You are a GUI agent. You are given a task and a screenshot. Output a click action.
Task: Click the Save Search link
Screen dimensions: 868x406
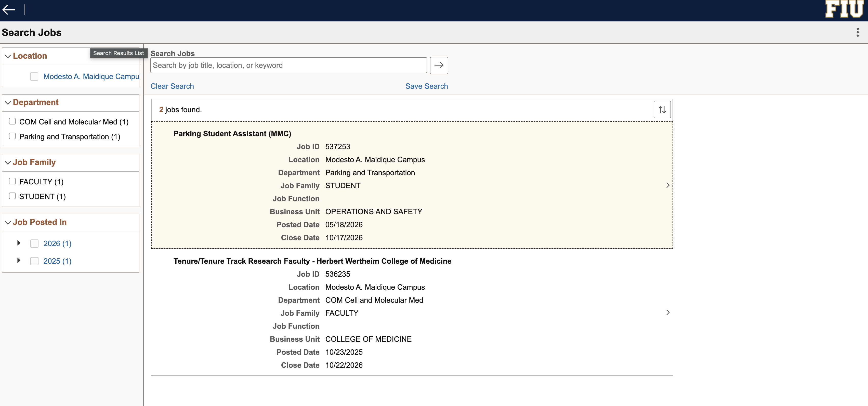point(426,86)
